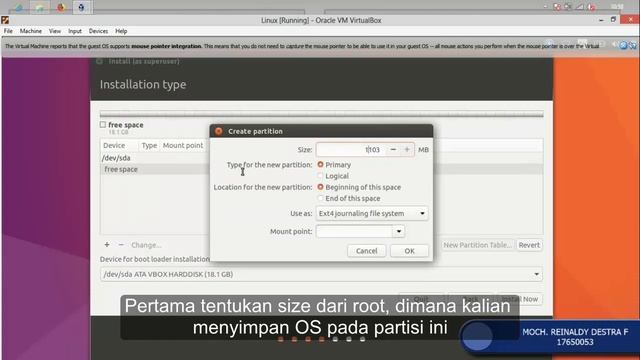
Task: Open Firefox from the taskbar
Action: pos(61,7)
